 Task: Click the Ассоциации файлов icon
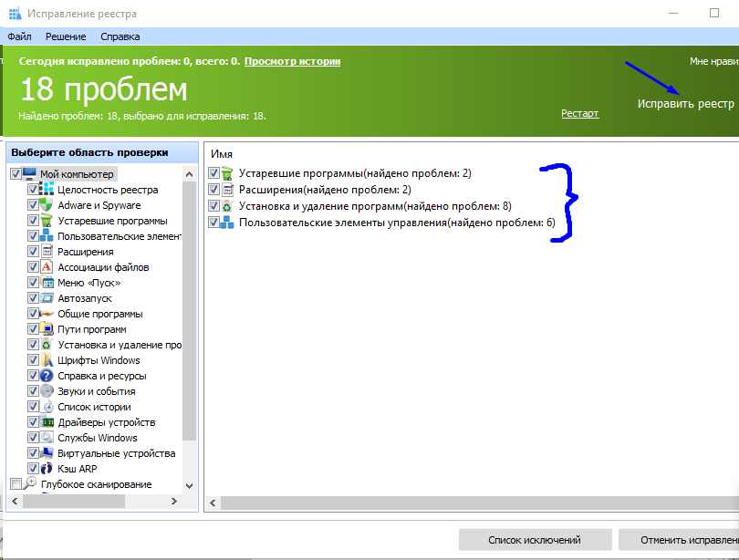(47, 267)
